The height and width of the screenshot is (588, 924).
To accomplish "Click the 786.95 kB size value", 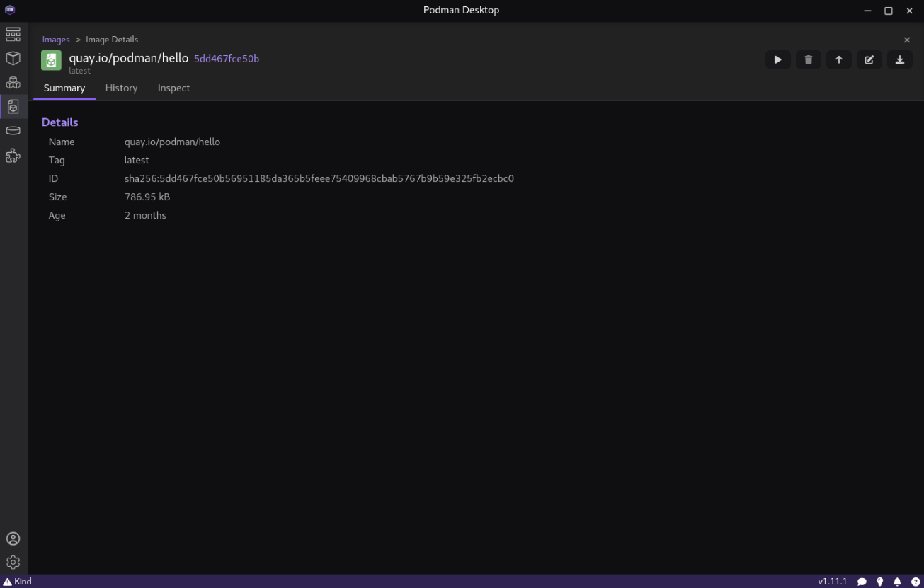I will point(147,197).
